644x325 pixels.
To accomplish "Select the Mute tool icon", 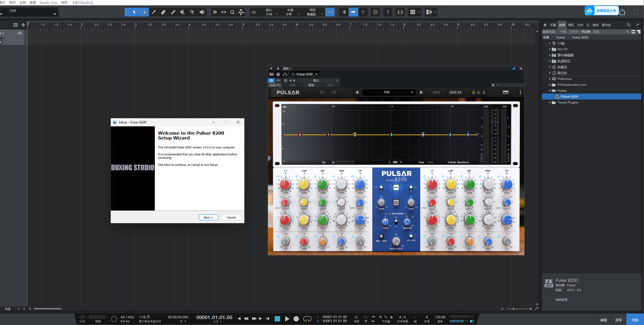I will click(183, 12).
